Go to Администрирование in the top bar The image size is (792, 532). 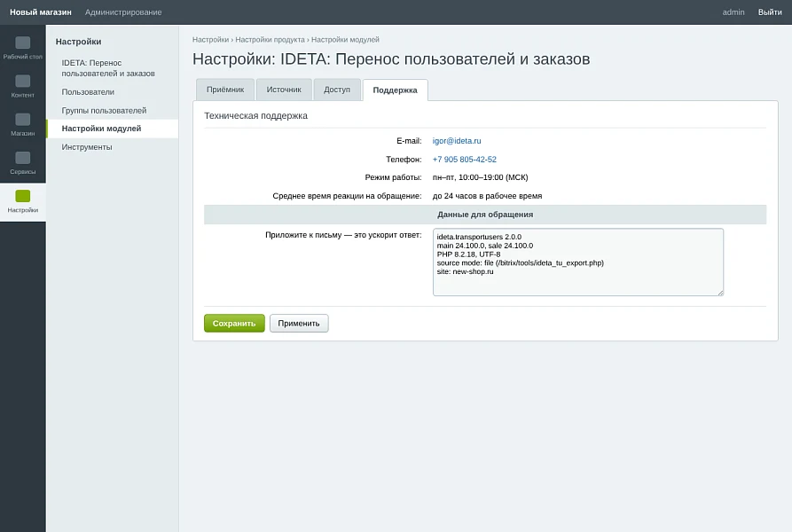coord(123,12)
